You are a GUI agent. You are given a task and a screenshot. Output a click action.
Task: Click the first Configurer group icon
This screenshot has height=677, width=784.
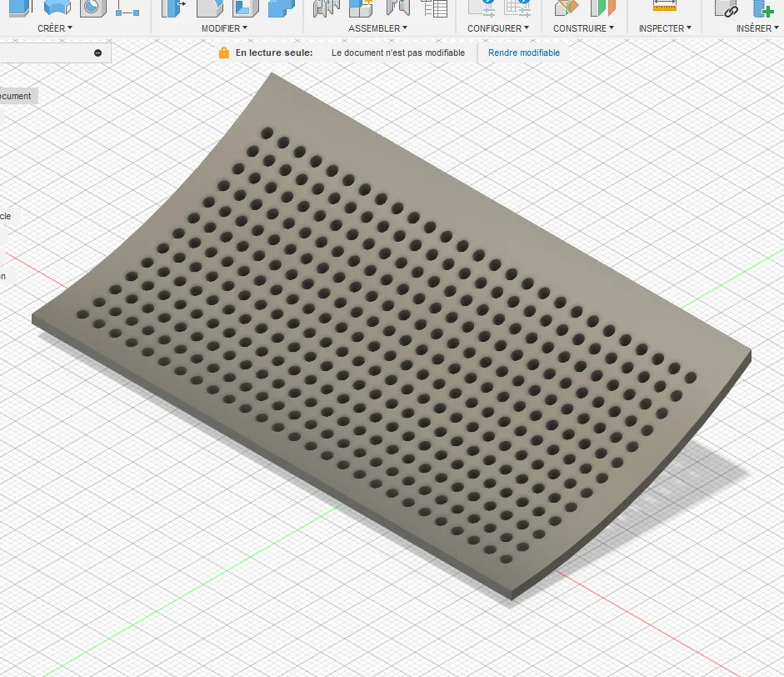point(482,8)
